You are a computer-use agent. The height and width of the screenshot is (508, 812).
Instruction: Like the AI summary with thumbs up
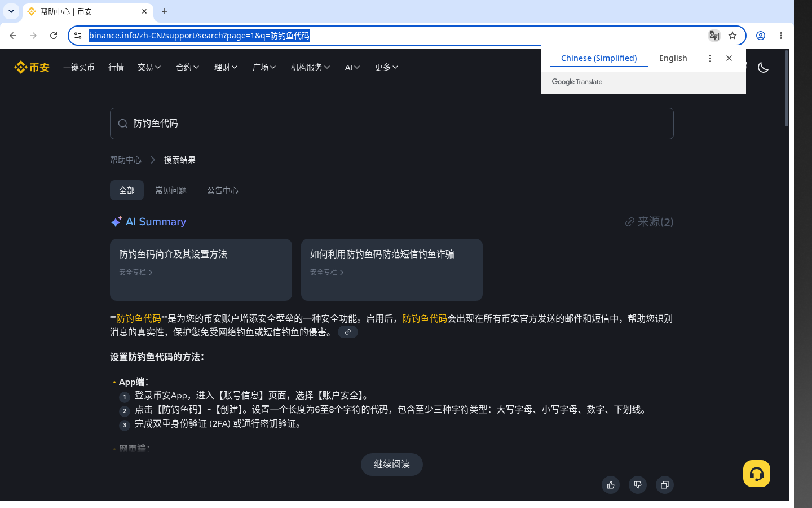tap(611, 485)
